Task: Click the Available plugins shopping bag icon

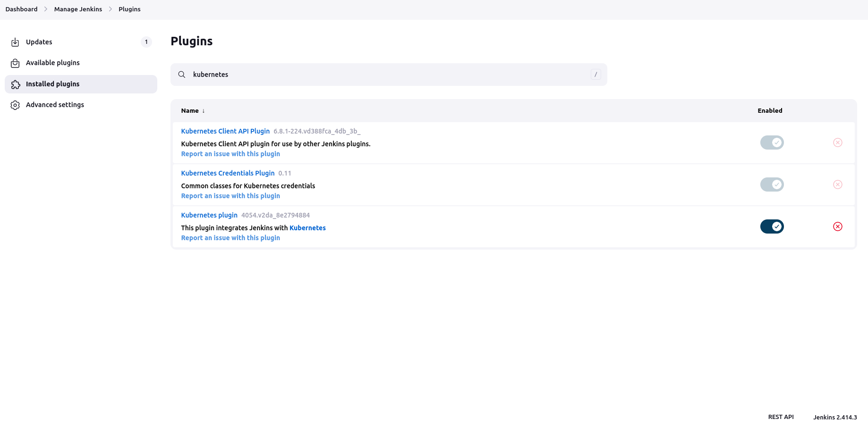Action: coord(15,63)
